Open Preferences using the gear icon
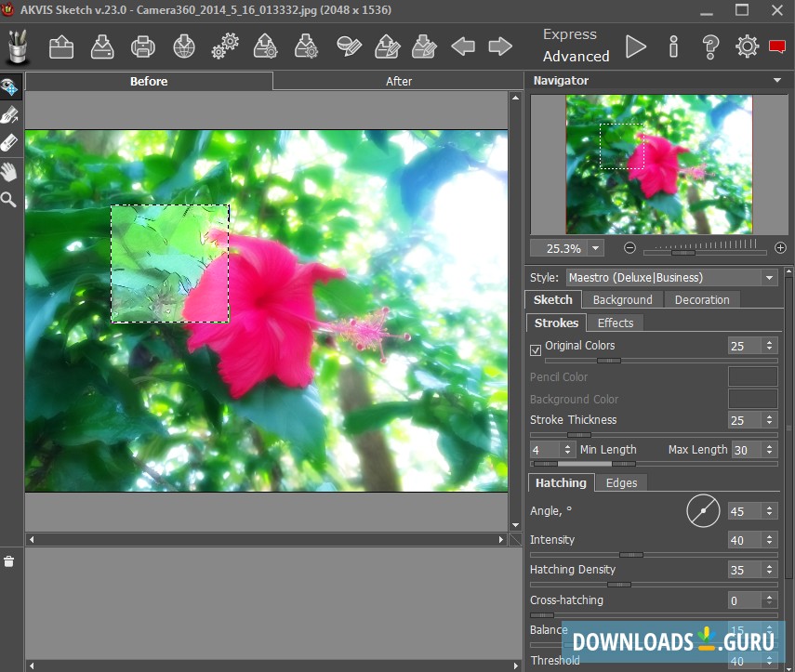The height and width of the screenshot is (672, 795). pos(747,46)
